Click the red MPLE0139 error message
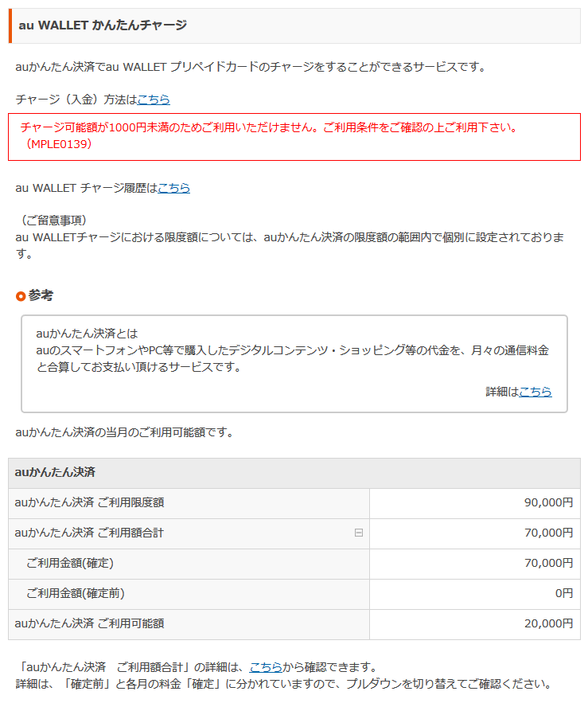This screenshot has width=588, height=703. (294, 136)
